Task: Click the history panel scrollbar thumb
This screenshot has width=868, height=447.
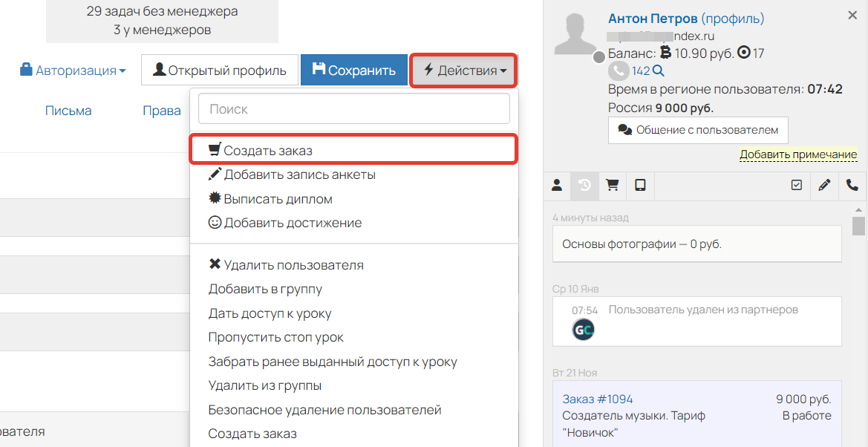Action: (858, 226)
